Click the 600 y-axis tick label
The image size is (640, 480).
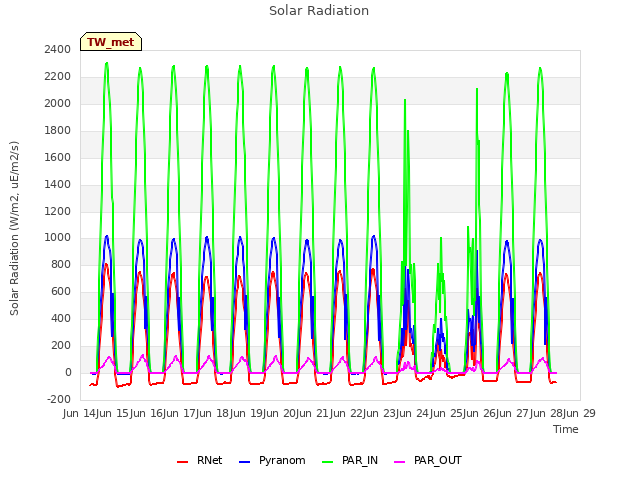pos(61,291)
